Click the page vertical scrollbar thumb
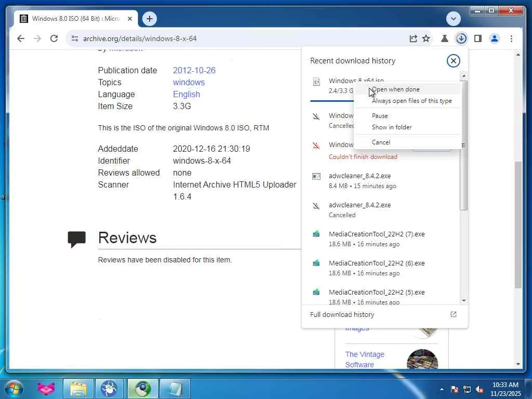Screen dimensions: 532x399 (518, 224)
